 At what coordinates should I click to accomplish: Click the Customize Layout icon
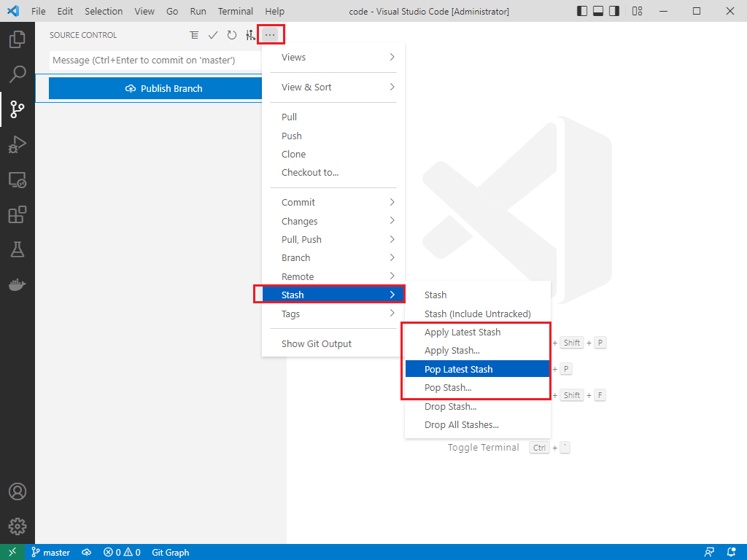638,11
